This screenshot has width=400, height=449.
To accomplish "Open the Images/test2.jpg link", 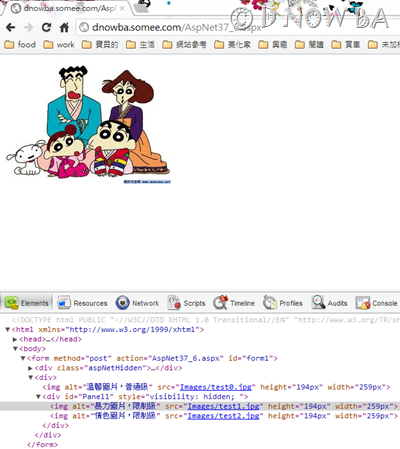I will (223, 416).
